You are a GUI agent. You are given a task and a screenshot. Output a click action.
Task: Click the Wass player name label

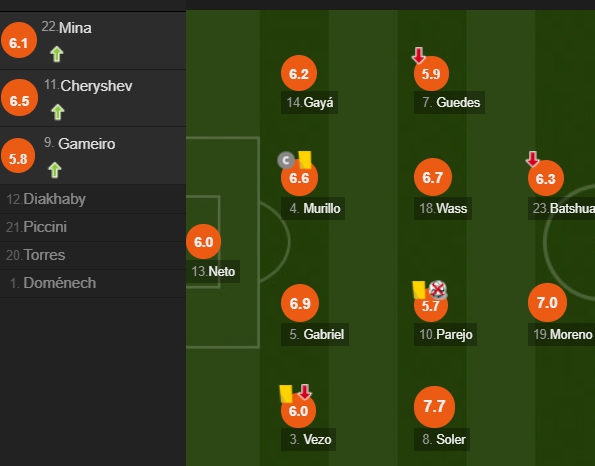pos(443,208)
